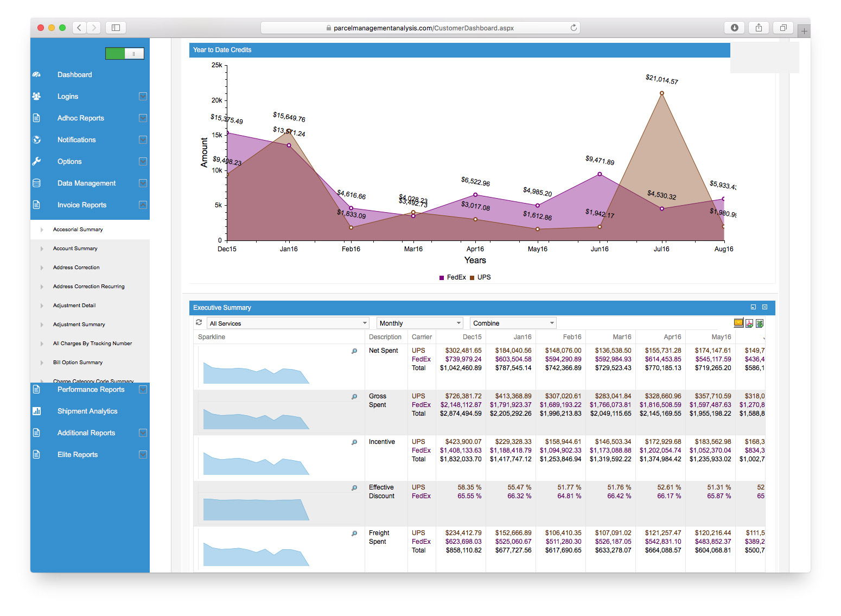
Task: Open the Adjustment Detail report link
Action: coord(74,305)
